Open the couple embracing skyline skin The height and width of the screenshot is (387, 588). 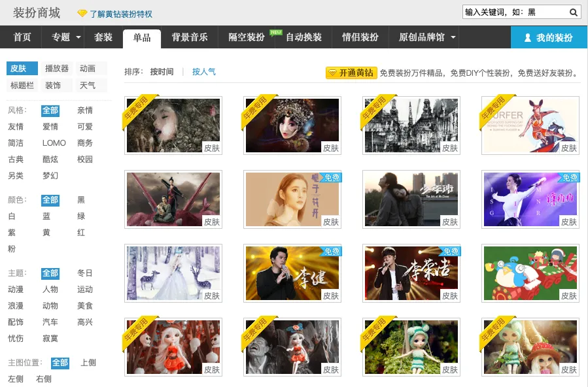point(411,199)
